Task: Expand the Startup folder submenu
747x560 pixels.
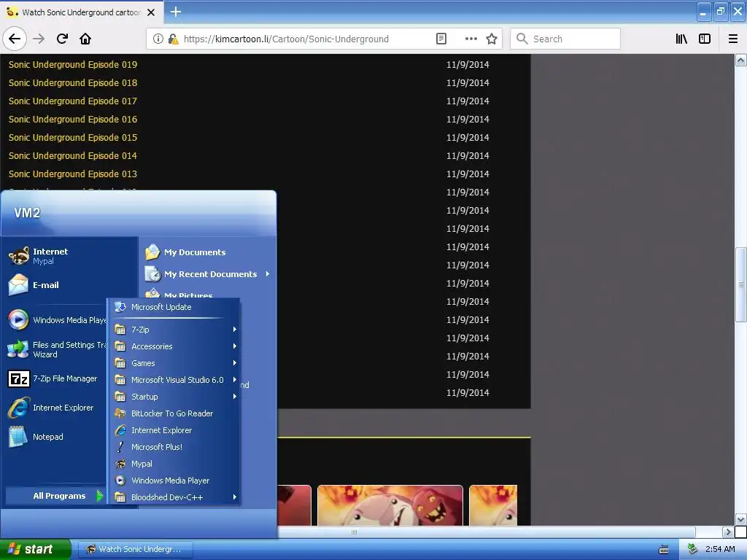Action: [x=174, y=396]
